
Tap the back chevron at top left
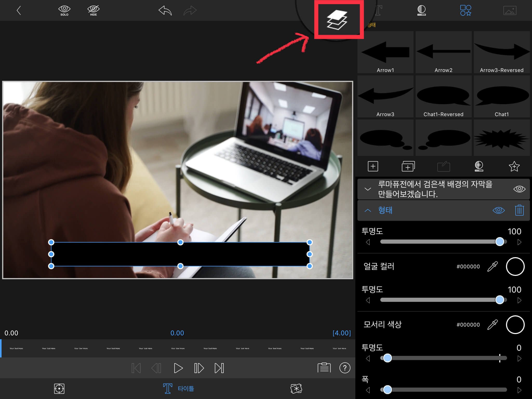tap(19, 11)
